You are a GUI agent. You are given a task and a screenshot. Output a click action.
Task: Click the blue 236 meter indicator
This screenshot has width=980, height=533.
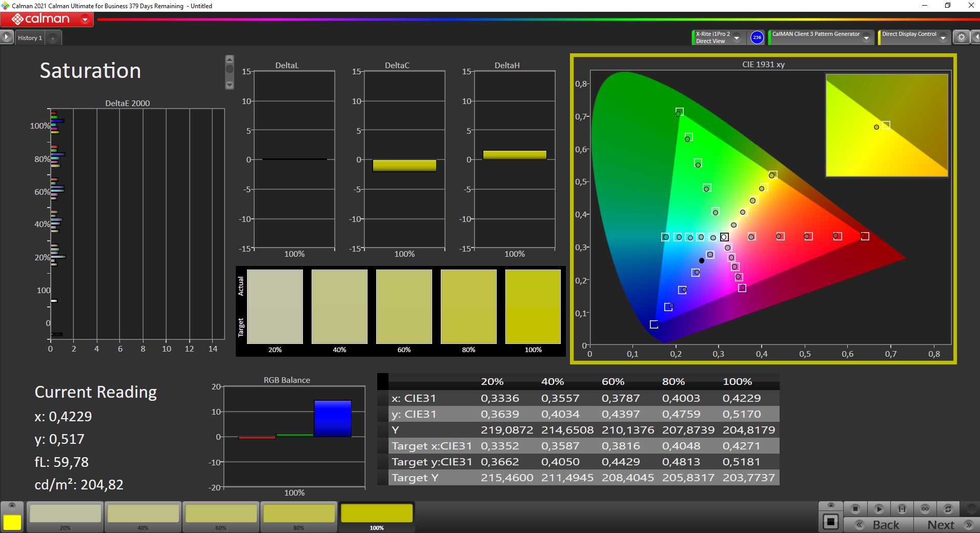[x=757, y=37]
